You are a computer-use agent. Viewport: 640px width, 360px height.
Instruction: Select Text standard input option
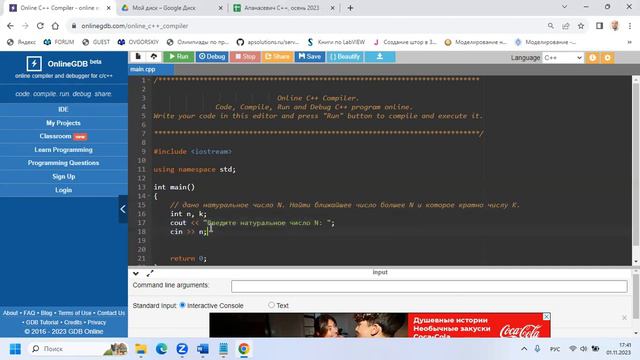pos(271,305)
